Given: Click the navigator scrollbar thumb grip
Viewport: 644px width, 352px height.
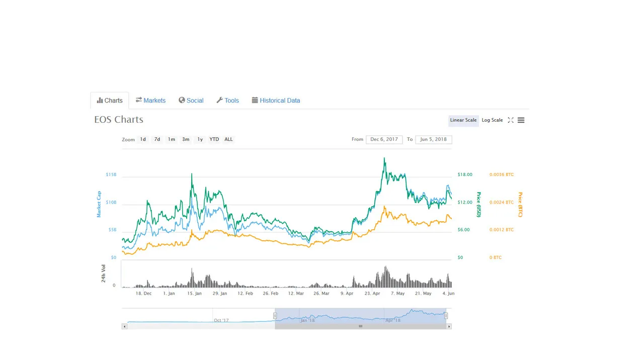Looking at the screenshot, I should tap(360, 326).
